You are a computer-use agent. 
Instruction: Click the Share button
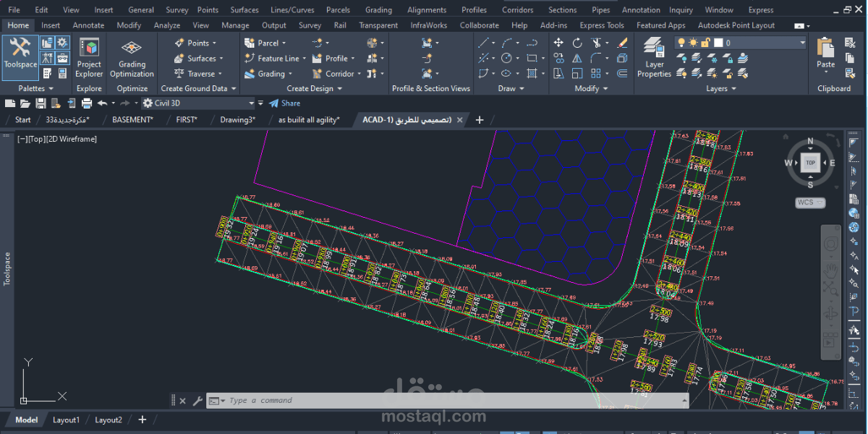tap(284, 103)
